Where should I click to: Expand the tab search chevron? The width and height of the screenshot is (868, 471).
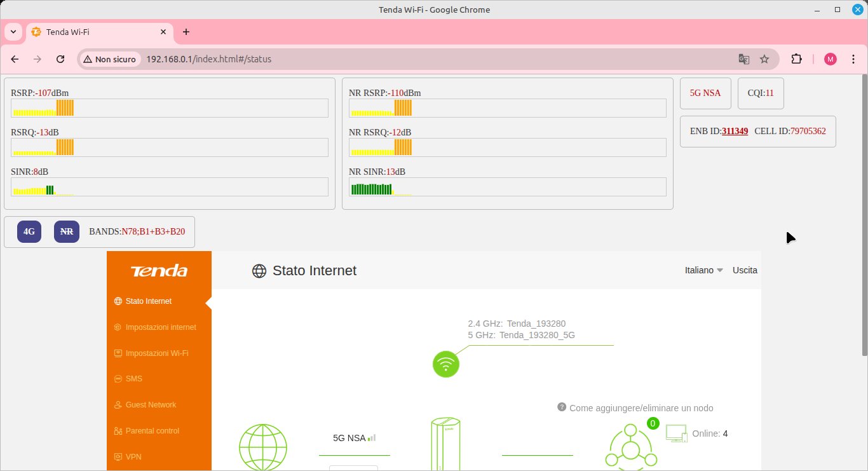(13, 32)
